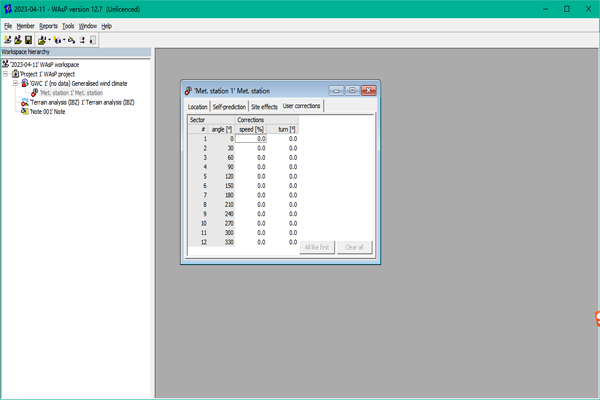The image size is (600, 400).
Task: Click the insert new member toolbar icon
Action: point(57,40)
